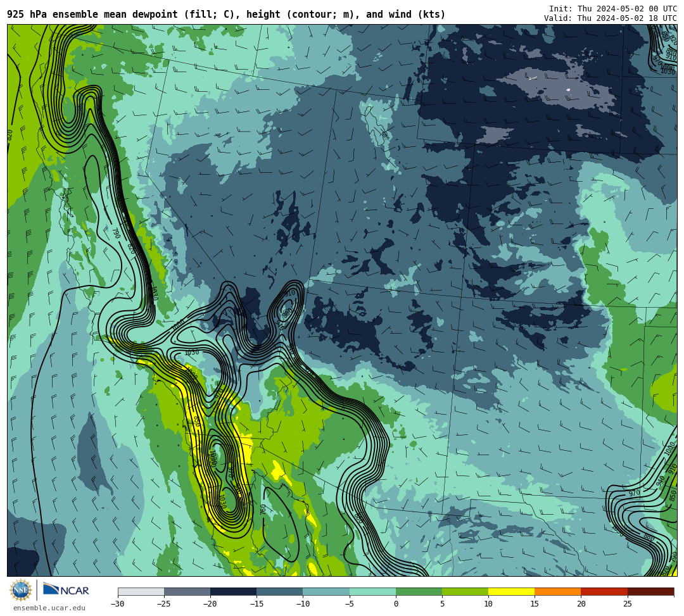Click the colorbar tick label 0
This screenshot has width=684, height=616.
[396, 604]
